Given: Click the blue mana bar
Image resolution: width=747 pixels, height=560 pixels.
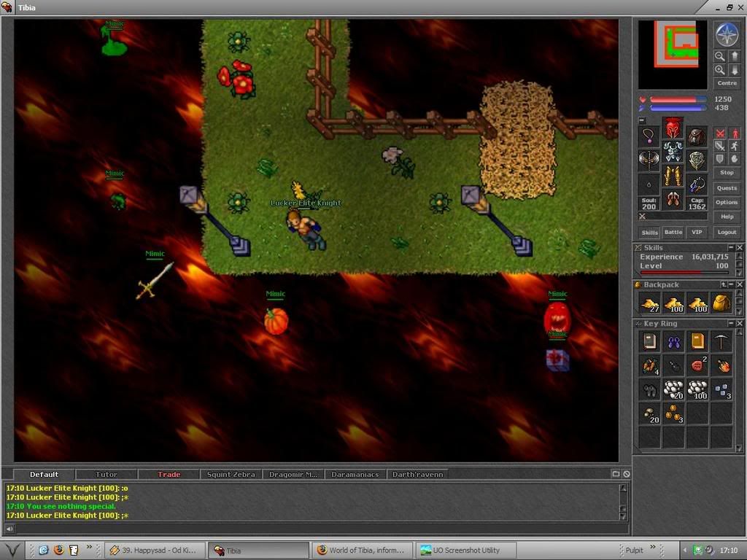Looking at the screenshot, I should (x=678, y=108).
